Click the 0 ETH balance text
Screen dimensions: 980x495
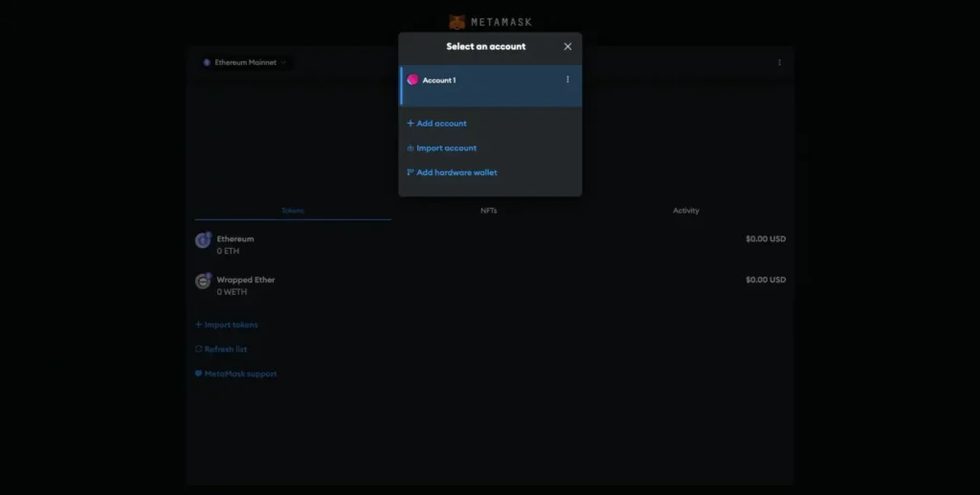228,251
